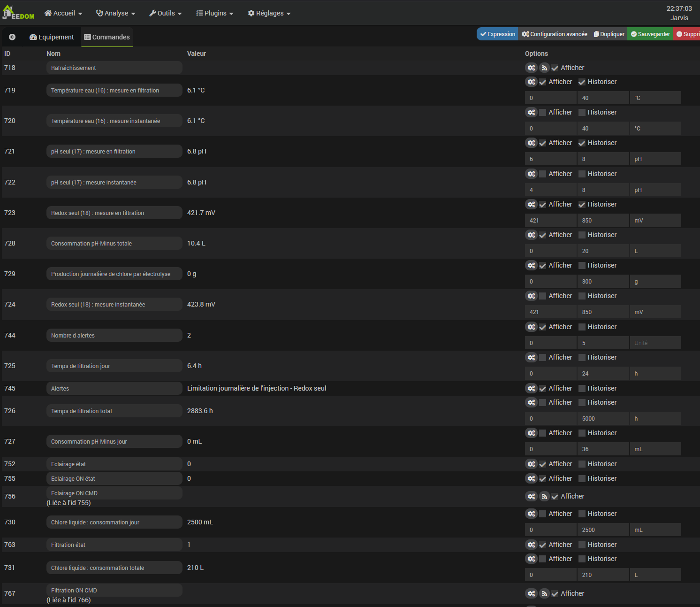This screenshot has width=700, height=607.
Task: Enable Historiser for Consommation pH-Minus totale
Action: pyautogui.click(x=582, y=235)
